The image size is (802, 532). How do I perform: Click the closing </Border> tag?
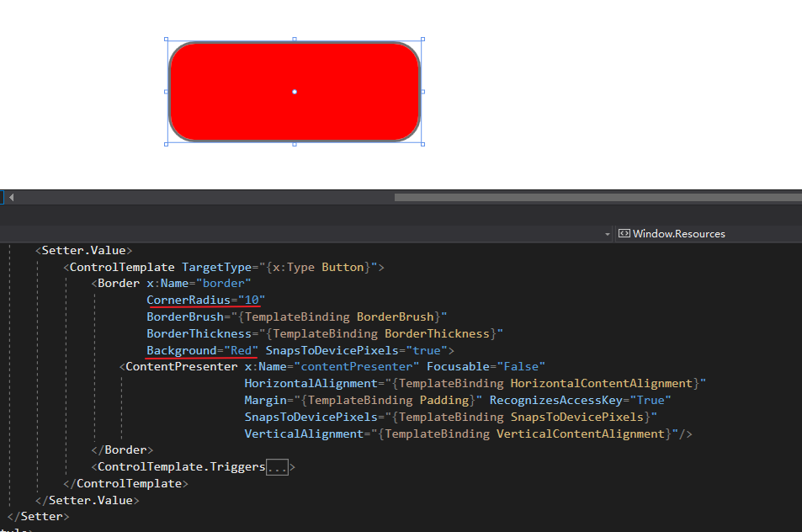pyautogui.click(x=122, y=450)
